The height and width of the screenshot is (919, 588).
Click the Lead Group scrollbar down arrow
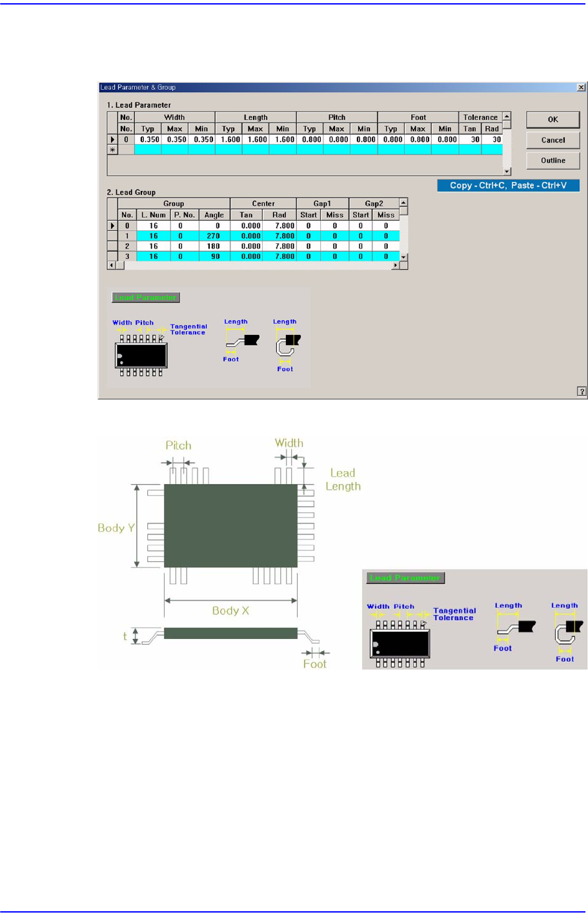[x=403, y=257]
